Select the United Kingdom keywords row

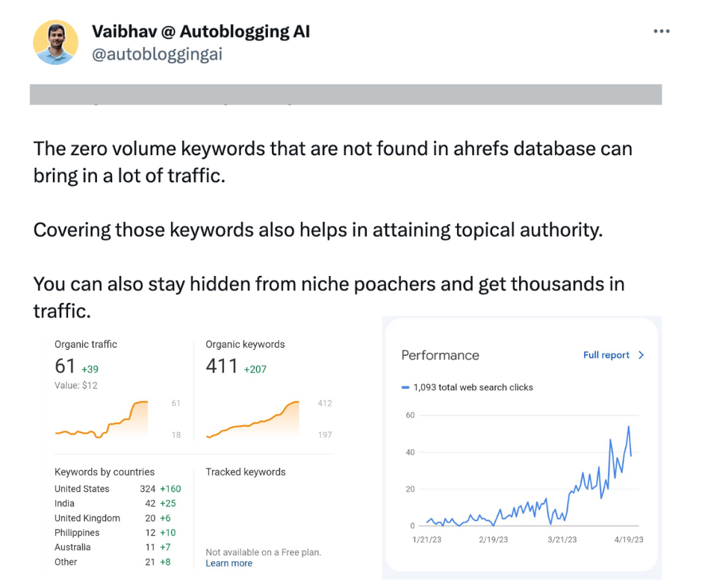coord(113,518)
